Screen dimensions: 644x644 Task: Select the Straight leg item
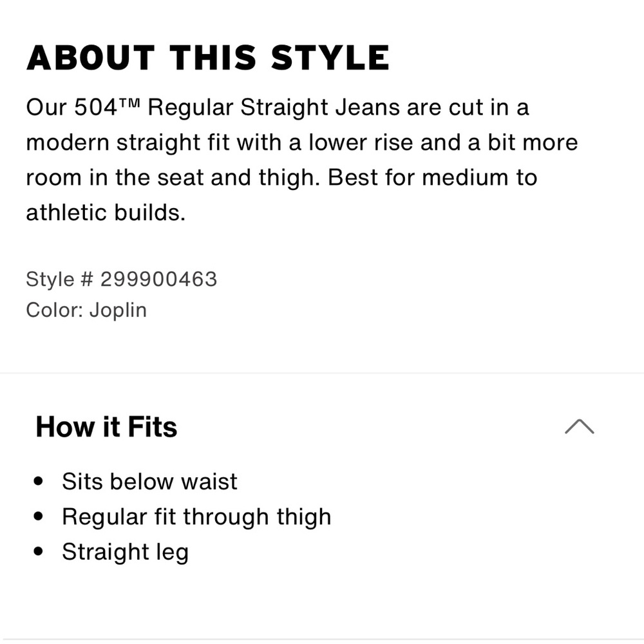point(126,552)
